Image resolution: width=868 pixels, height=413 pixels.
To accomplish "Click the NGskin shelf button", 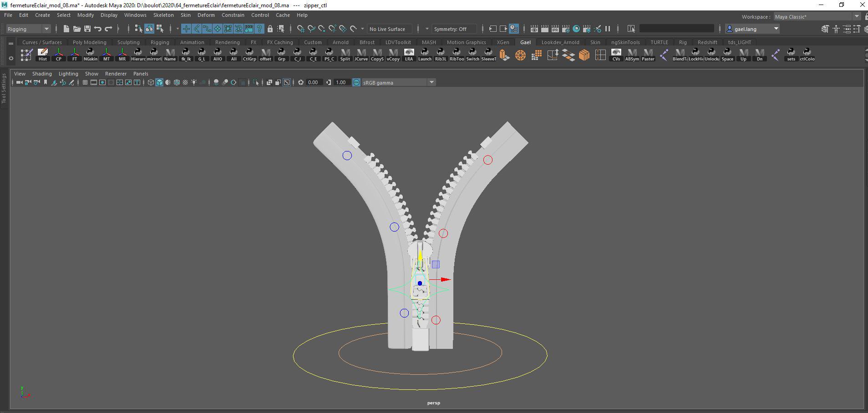I will point(90,55).
